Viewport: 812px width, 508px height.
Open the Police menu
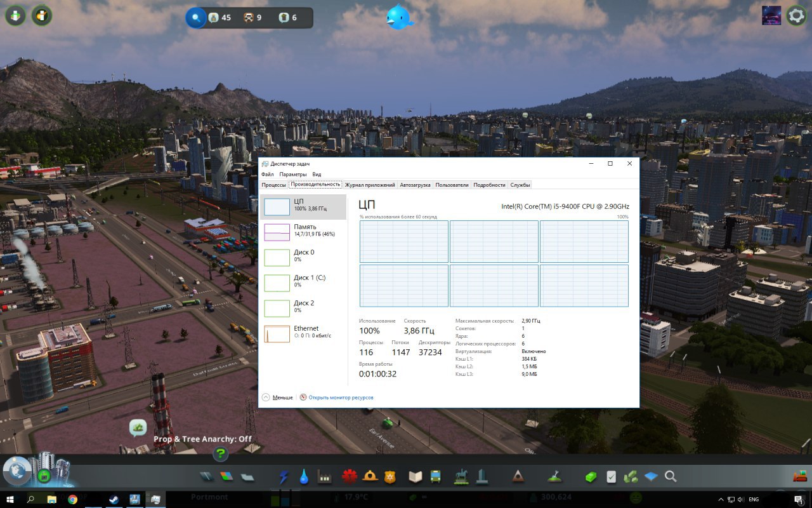click(x=390, y=476)
